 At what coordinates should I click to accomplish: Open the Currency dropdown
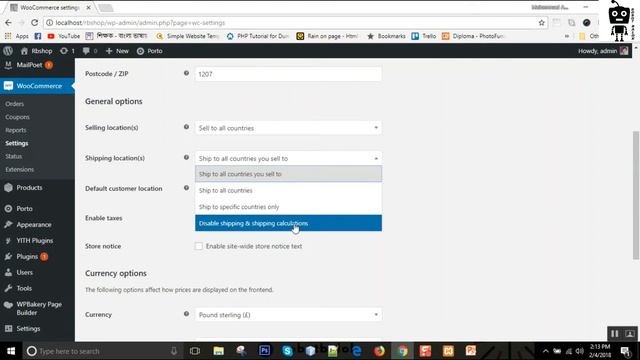(x=288, y=315)
